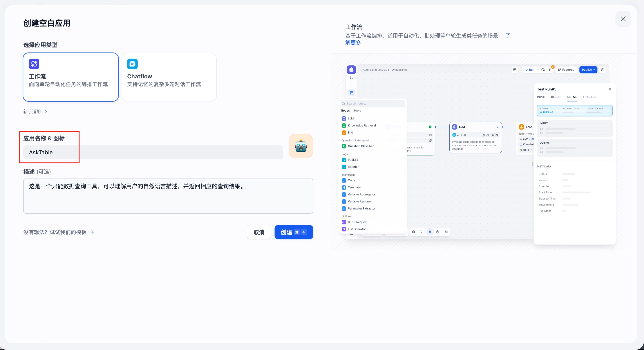644x350 pixels.
Task: Add a Knowledge Retrieval node
Action: pyautogui.click(x=361, y=125)
